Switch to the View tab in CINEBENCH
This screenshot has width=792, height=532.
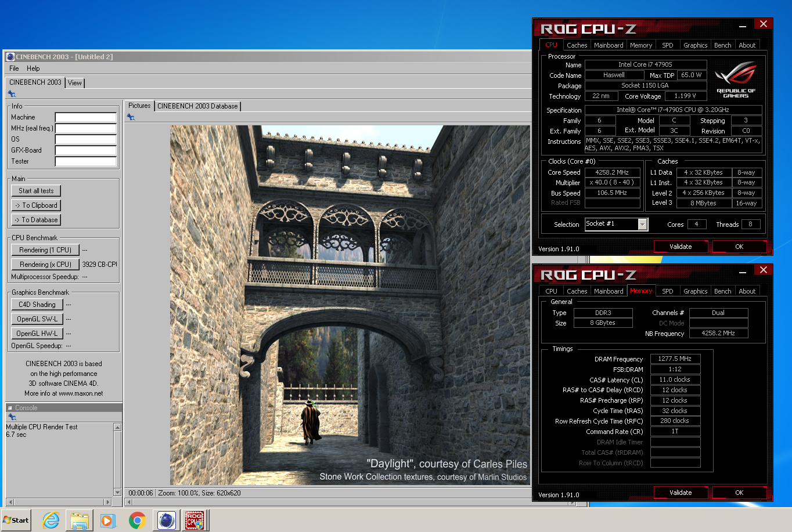[x=75, y=83]
